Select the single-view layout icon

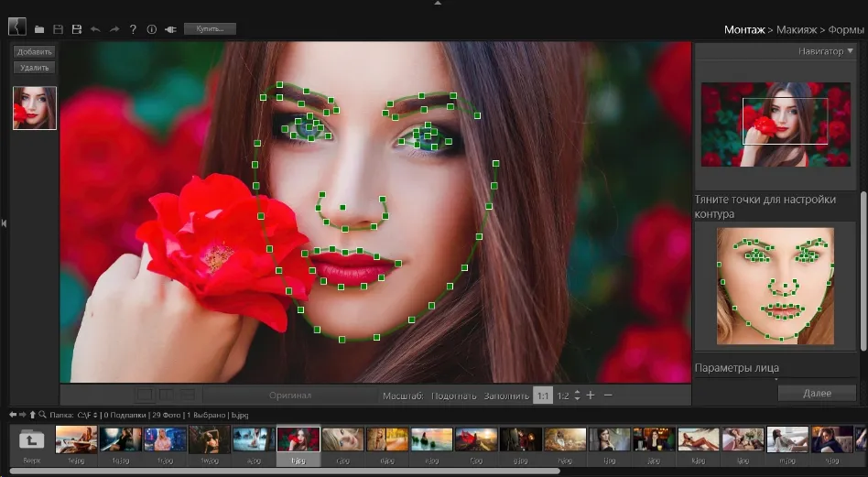point(145,396)
